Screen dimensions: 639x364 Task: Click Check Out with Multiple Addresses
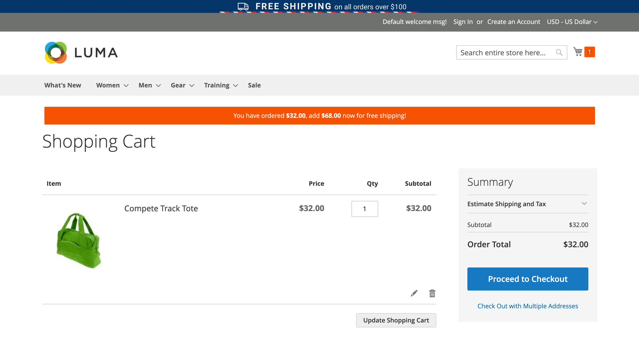528,306
